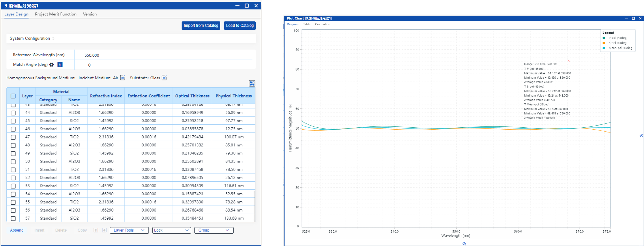644x246 pixels.
Task: Check the box for layer 47
Action: pyautogui.click(x=13, y=137)
